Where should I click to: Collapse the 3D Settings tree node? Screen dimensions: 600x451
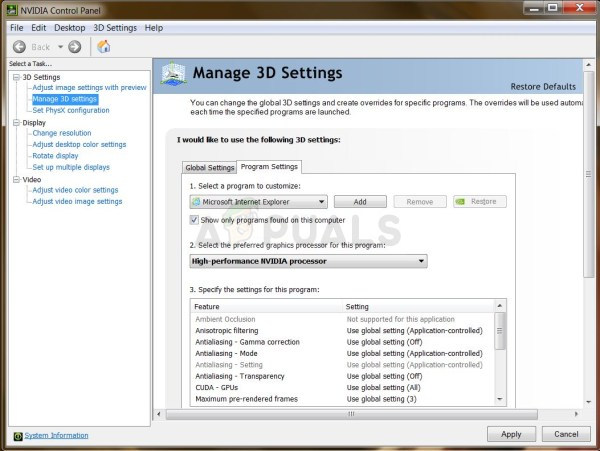(16, 77)
